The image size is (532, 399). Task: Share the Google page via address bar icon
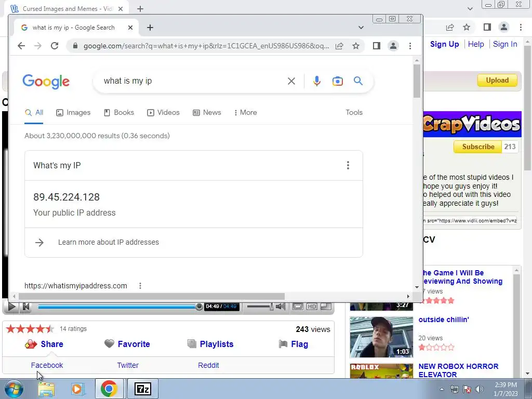[339, 46]
